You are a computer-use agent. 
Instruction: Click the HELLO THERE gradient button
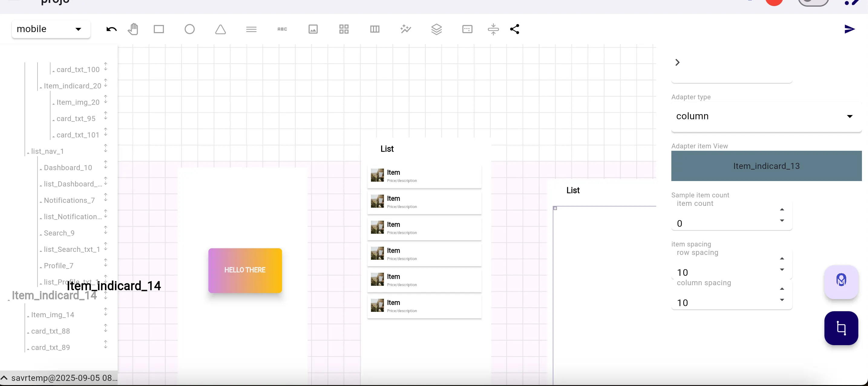pos(245,270)
